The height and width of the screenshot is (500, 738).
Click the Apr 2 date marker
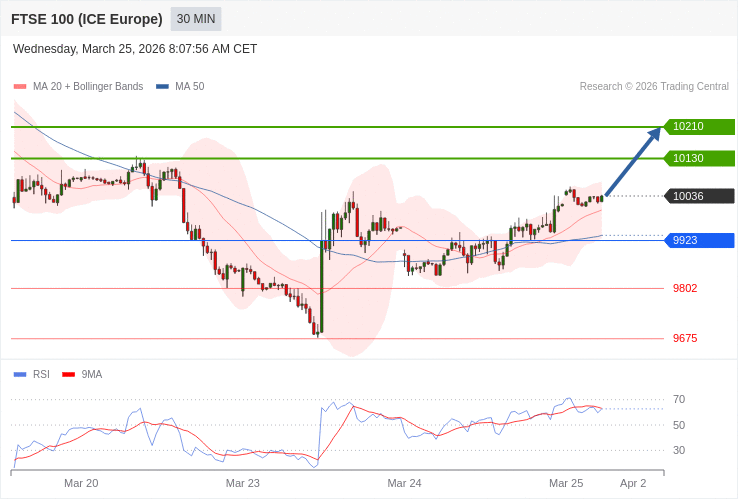633,483
